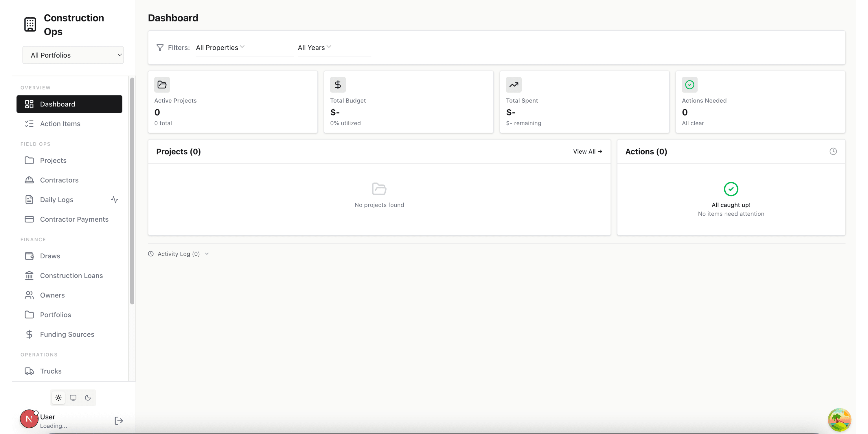The width and height of the screenshot is (868, 434).
Task: Click the Contractor Payments credit card icon
Action: coord(29,219)
